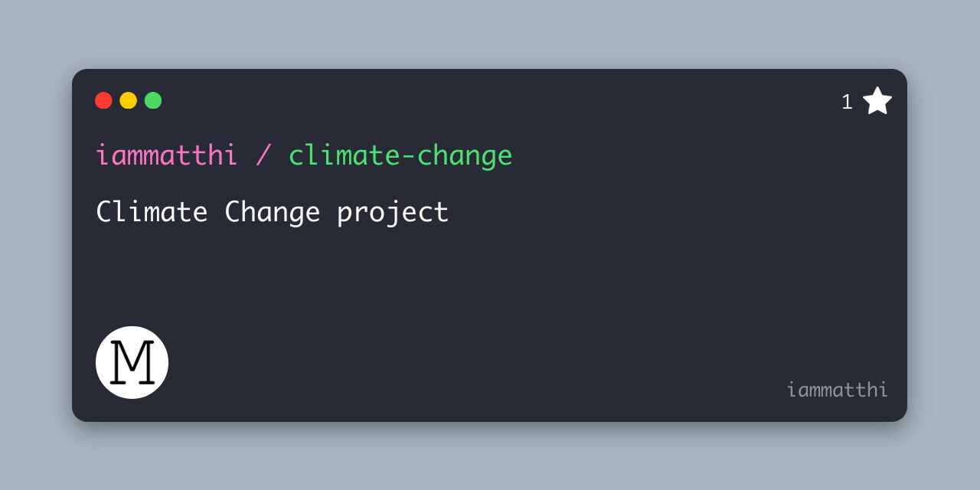Screen dimensions: 980x490
Task: Open the pink iammatthi owner name
Action: coord(166,155)
